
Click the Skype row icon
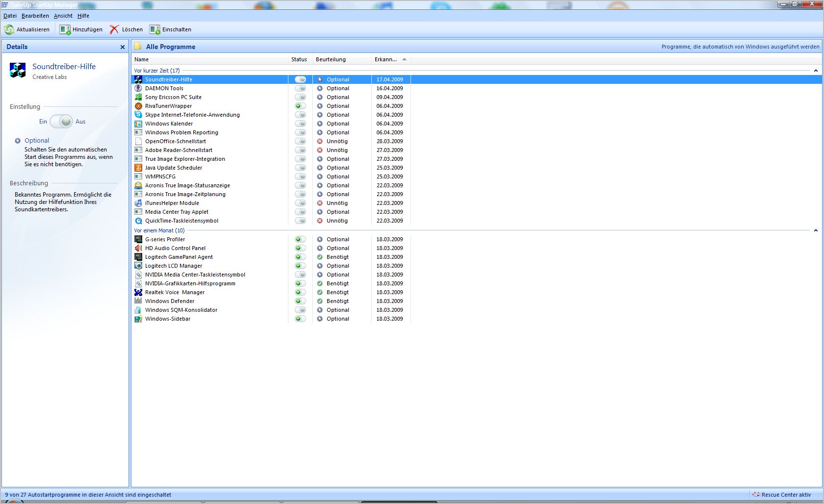tap(138, 115)
